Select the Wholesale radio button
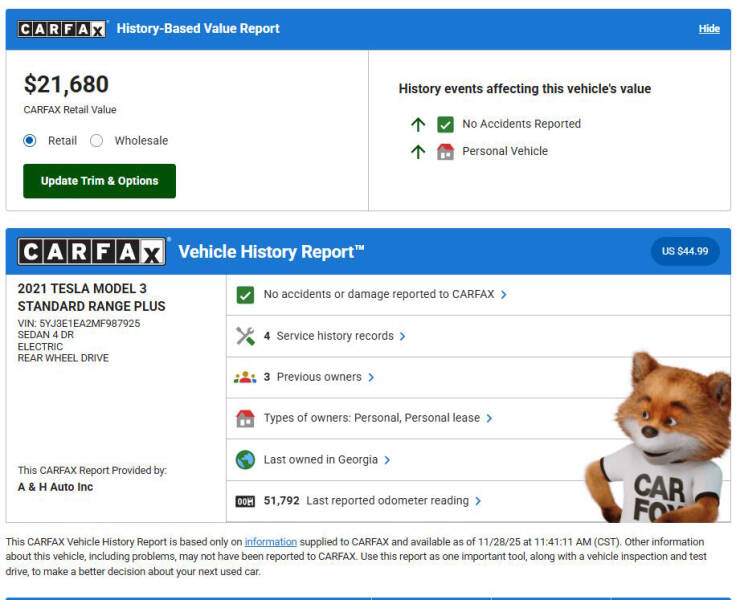 (x=97, y=141)
